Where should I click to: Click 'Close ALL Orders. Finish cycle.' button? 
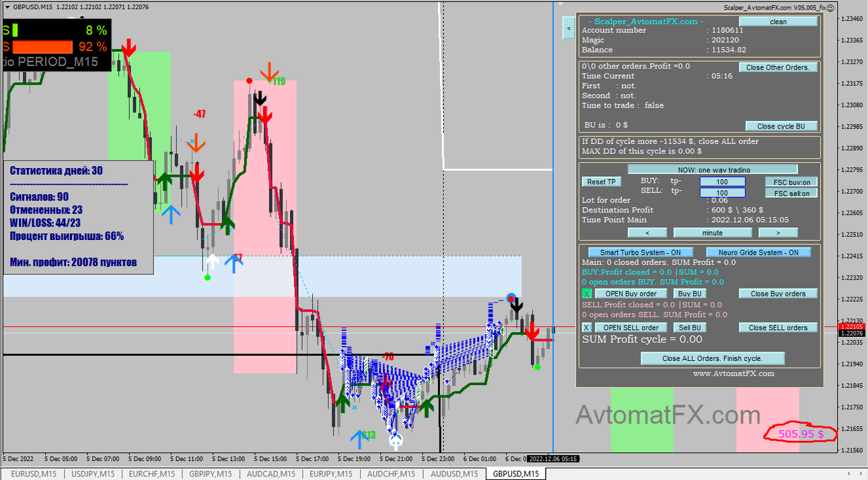pyautogui.click(x=713, y=358)
